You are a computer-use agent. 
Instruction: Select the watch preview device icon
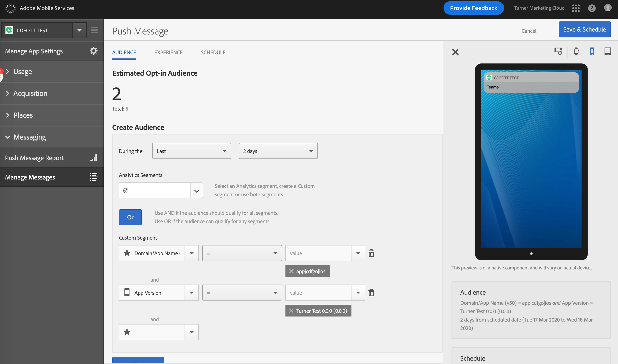tap(576, 51)
